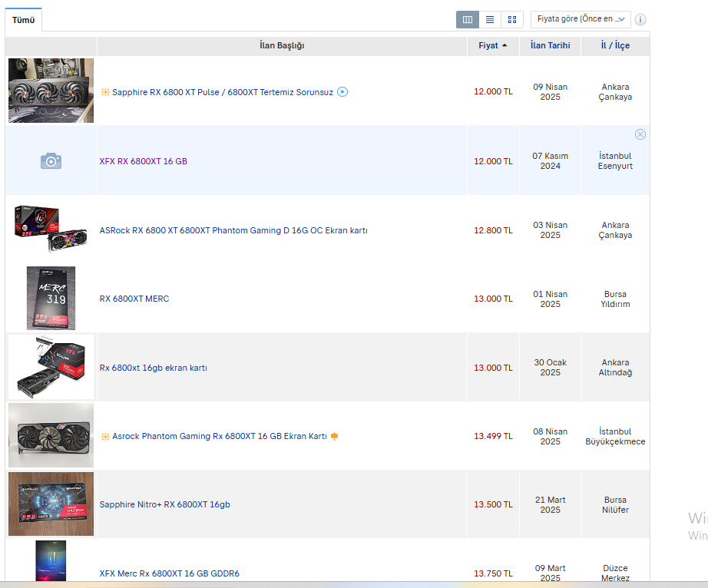Play video icon on Sapphire Pulse listing
The width and height of the screenshot is (708, 588).
342,91
